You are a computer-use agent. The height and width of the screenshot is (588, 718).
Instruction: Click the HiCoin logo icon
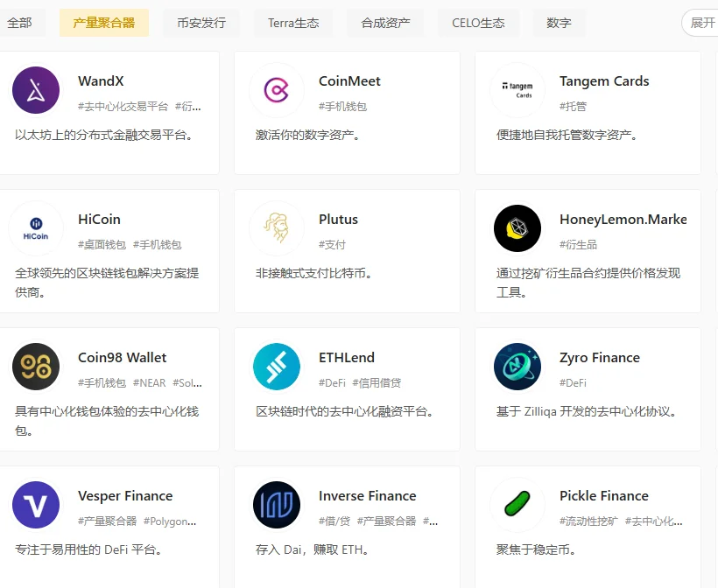pyautogui.click(x=36, y=228)
